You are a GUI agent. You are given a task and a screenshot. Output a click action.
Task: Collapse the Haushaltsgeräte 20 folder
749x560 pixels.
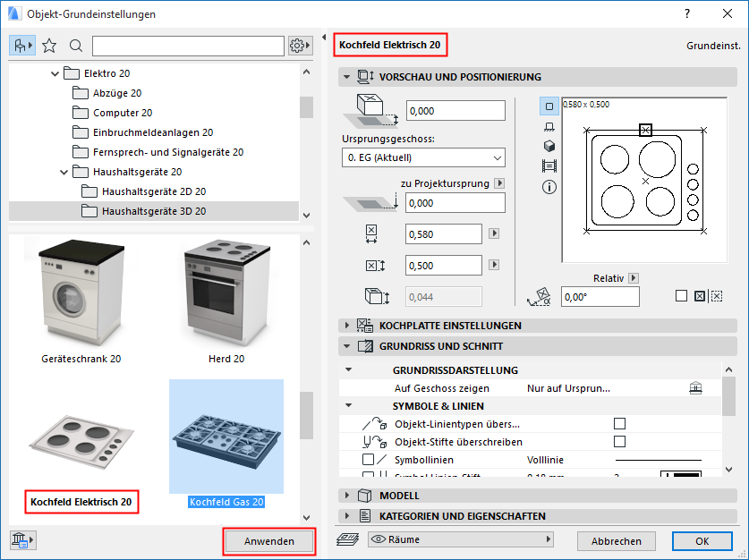[x=64, y=172]
